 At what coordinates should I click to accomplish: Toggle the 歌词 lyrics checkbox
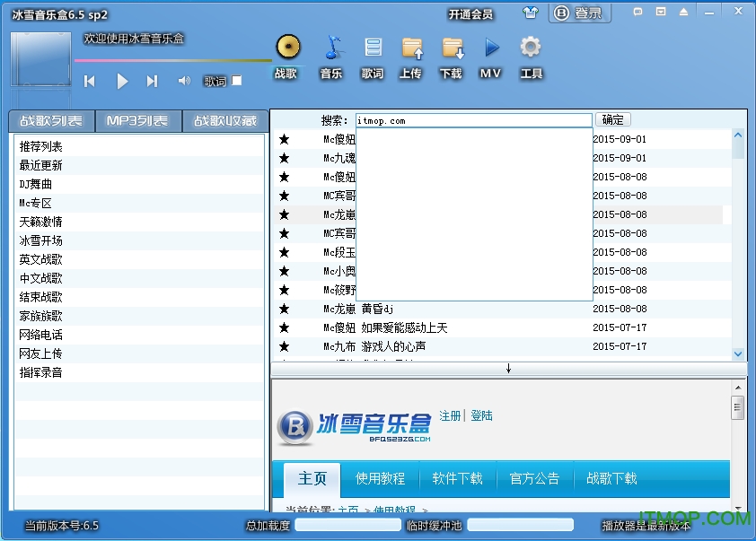(237, 81)
